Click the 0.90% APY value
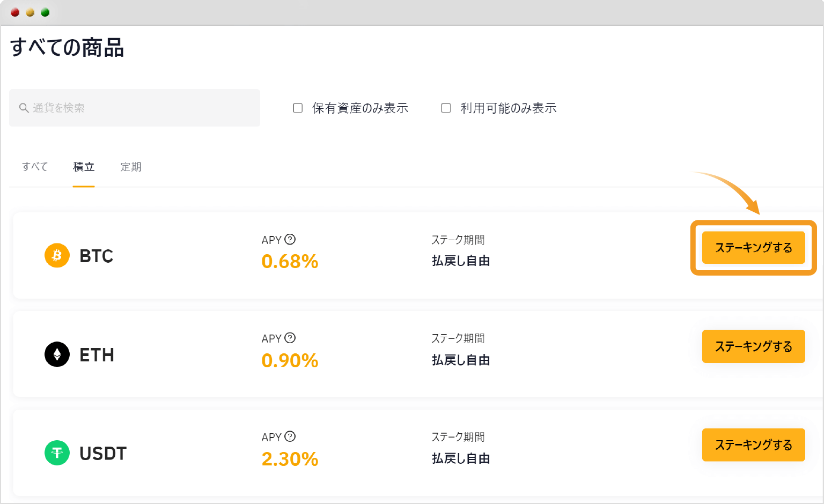The image size is (824, 504). (x=290, y=361)
